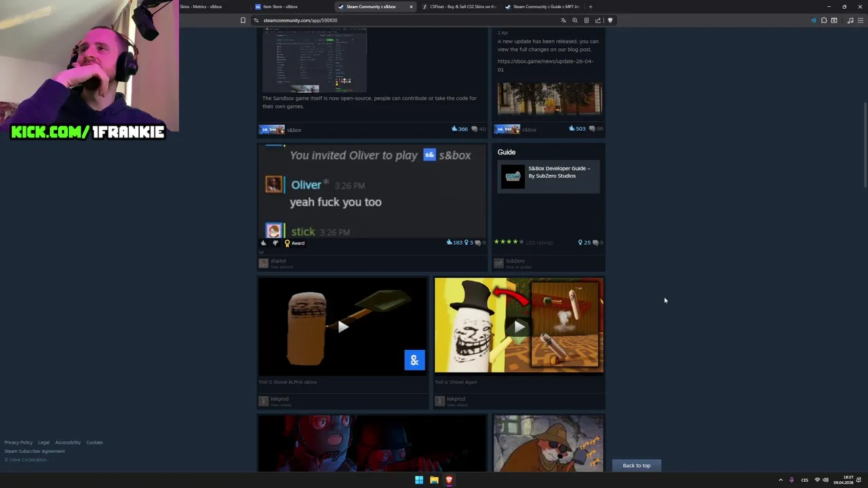The image size is (868, 488).
Task: Click the purple microphone tray icon
Action: [791, 480]
